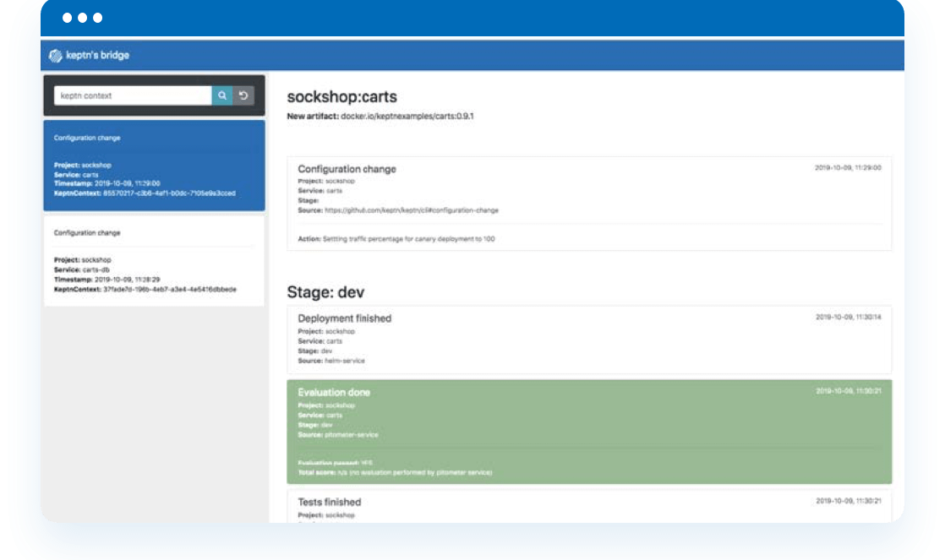Click the Evaluation done card title
This screenshot has width=945, height=560.
coord(334,392)
